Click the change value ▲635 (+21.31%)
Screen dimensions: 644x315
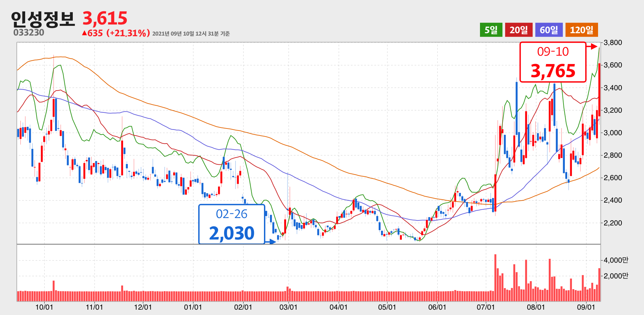tap(116, 33)
